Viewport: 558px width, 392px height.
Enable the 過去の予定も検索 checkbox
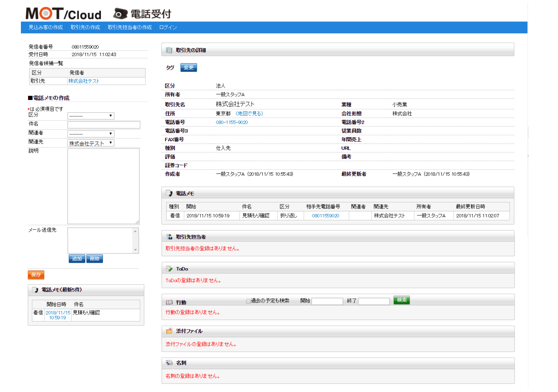point(248,301)
